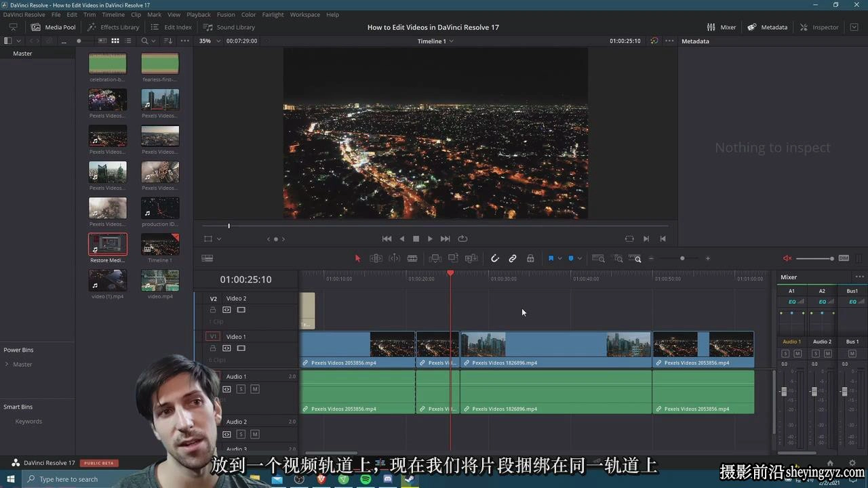Toggle Mixer panel button
The width and height of the screenshot is (868, 488).
(721, 27)
